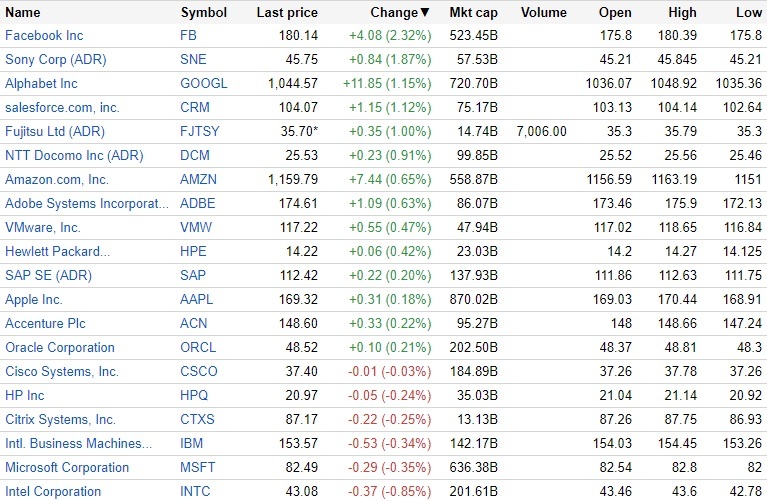Open the Oracle Corporation link

[60, 348]
